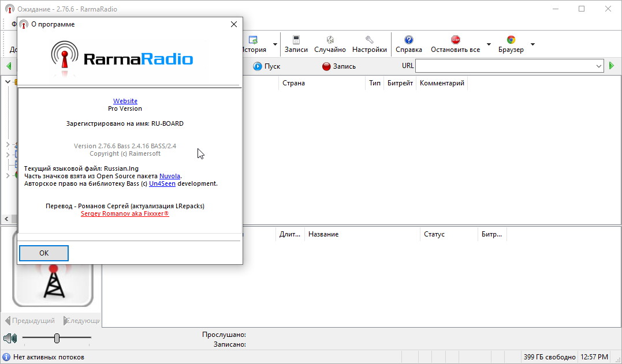
Task: Open the Un4Seen link
Action: [x=162, y=183]
